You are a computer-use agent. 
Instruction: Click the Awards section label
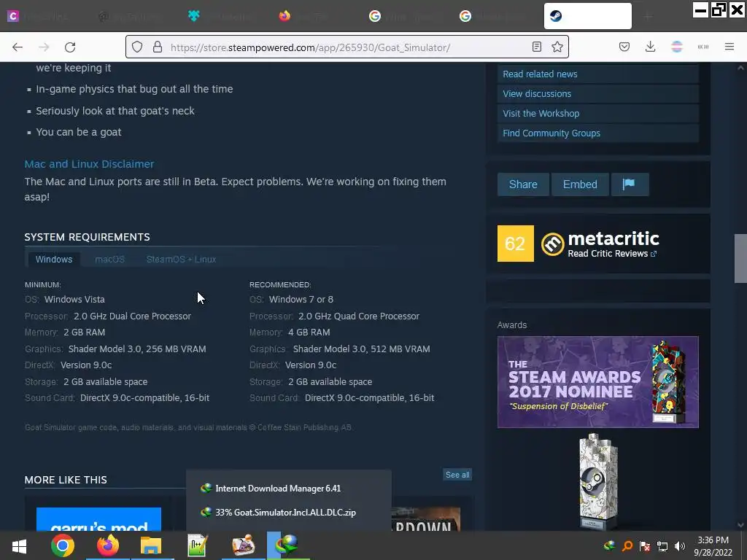tap(512, 324)
